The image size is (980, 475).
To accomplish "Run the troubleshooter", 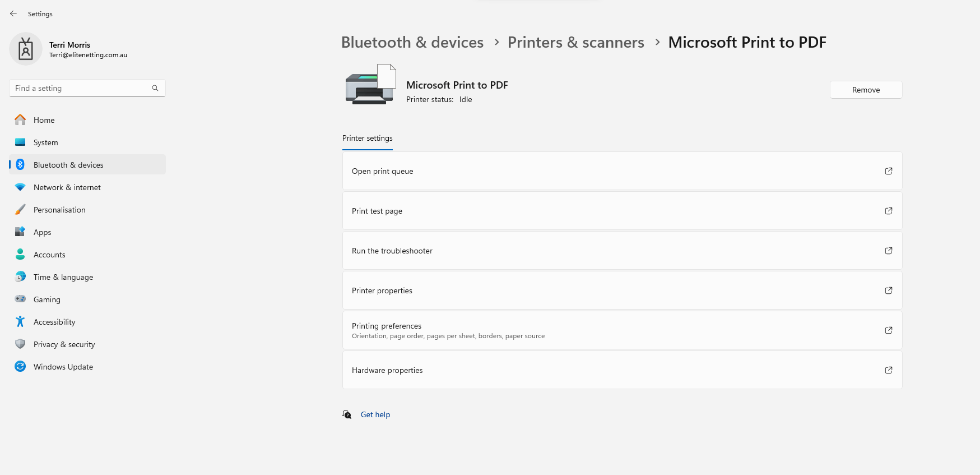I will pyautogui.click(x=622, y=251).
